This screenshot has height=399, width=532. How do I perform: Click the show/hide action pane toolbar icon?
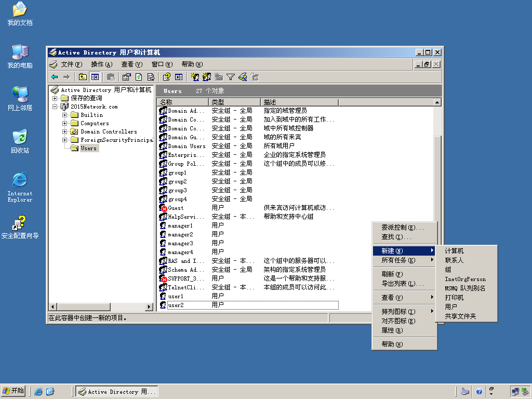click(x=179, y=77)
